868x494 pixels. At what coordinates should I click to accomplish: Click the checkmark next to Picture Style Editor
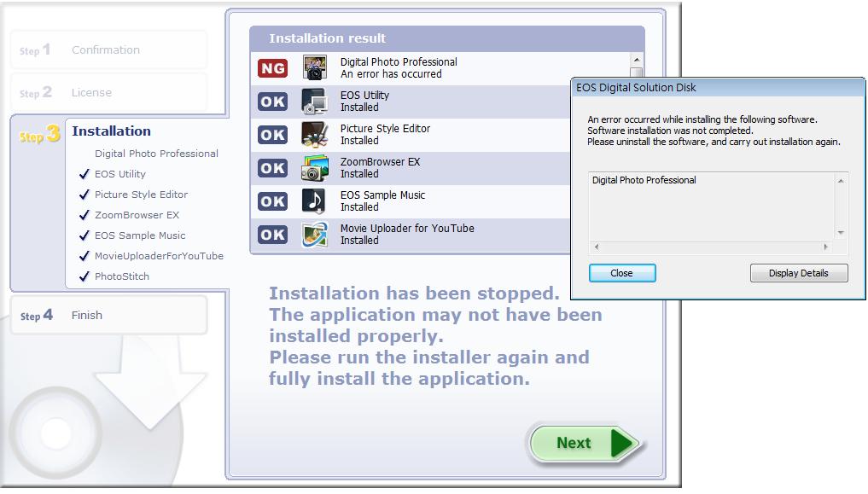pos(84,195)
